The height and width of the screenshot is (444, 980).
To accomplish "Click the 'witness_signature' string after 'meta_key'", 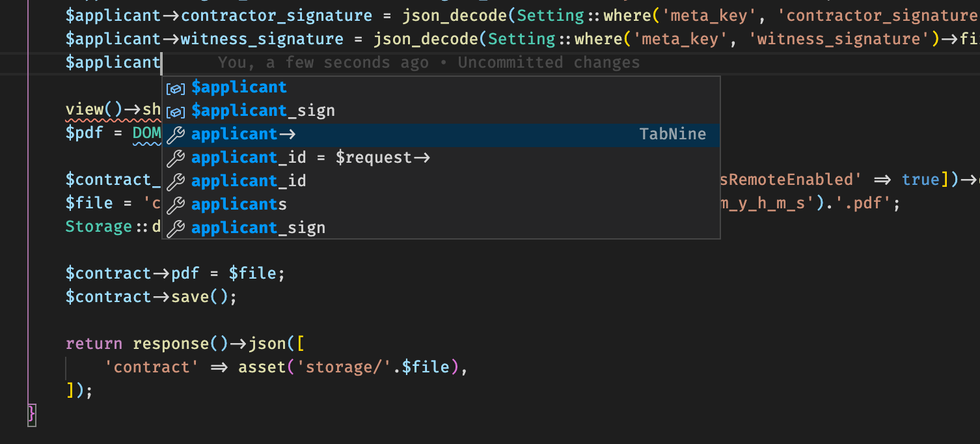I will pyautogui.click(x=839, y=39).
